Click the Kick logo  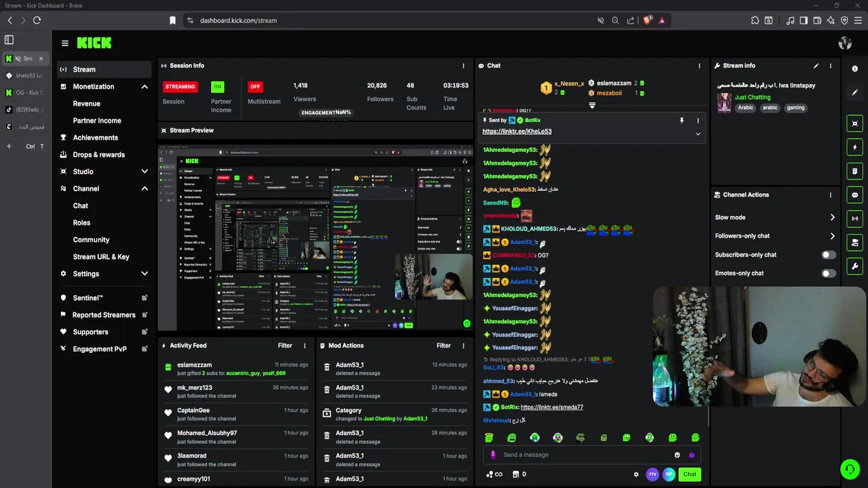pos(94,43)
